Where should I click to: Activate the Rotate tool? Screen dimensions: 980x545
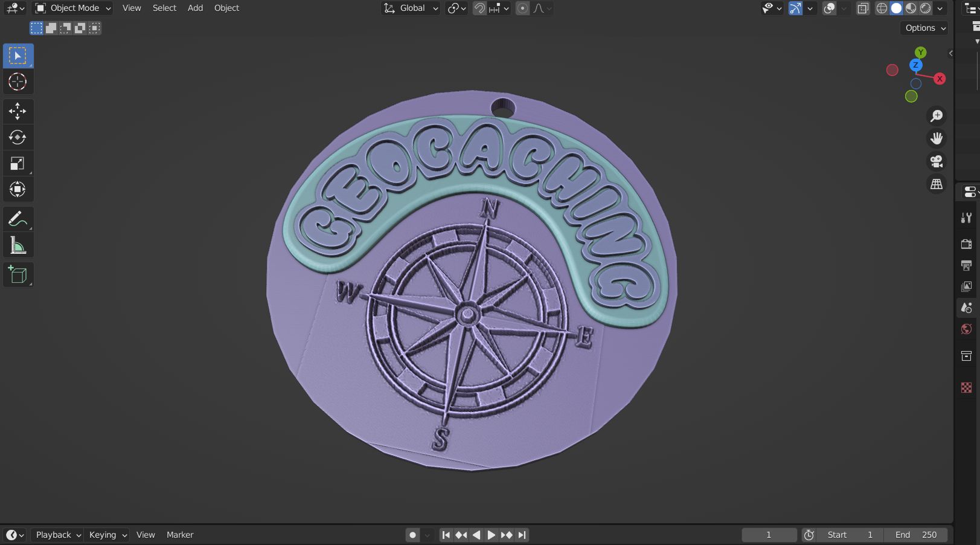pos(18,137)
